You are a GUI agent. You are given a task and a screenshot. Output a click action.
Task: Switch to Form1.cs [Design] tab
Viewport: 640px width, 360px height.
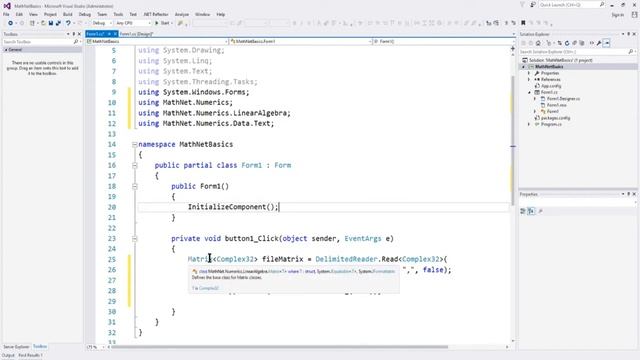pos(136,34)
